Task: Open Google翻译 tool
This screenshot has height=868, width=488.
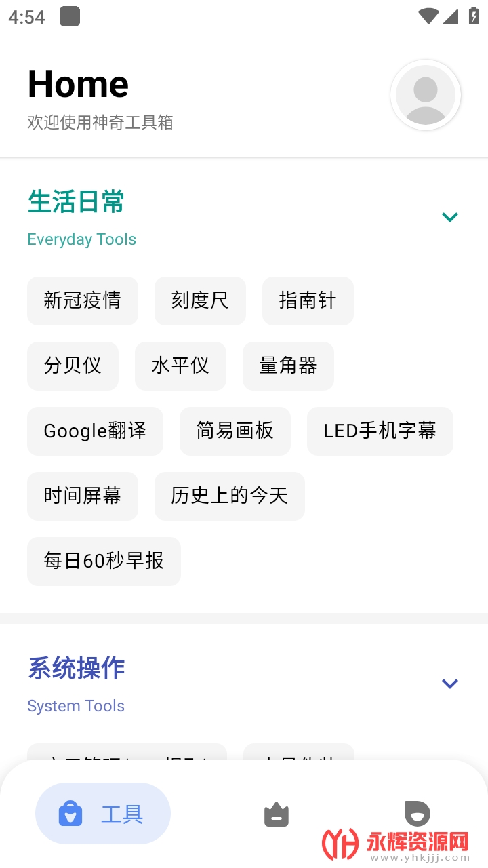Action: coord(95,431)
